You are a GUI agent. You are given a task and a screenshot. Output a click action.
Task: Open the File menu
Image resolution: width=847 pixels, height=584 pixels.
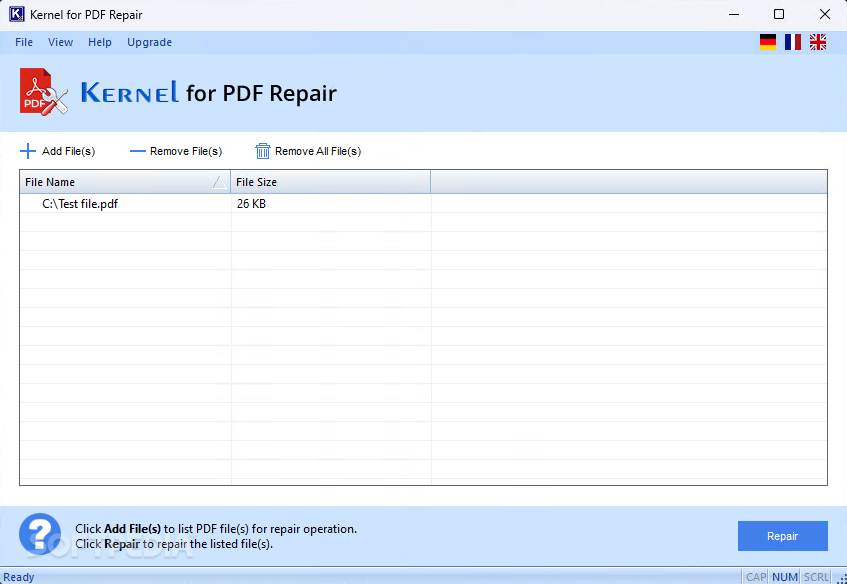[x=24, y=42]
